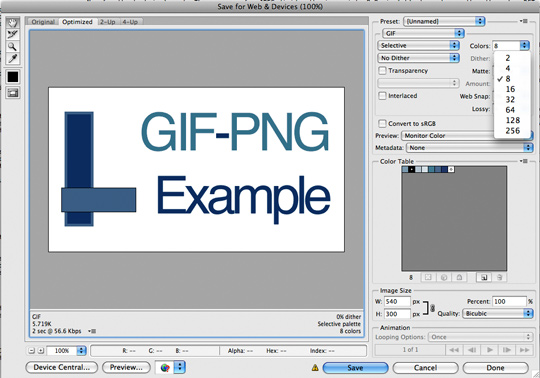540x378 pixels.
Task: Click the Save button
Action: [x=355, y=368]
